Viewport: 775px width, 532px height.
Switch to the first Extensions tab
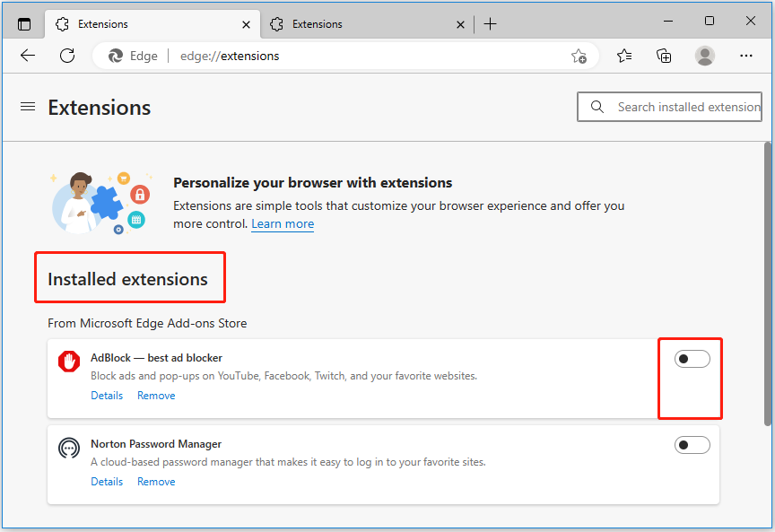[x=152, y=23]
